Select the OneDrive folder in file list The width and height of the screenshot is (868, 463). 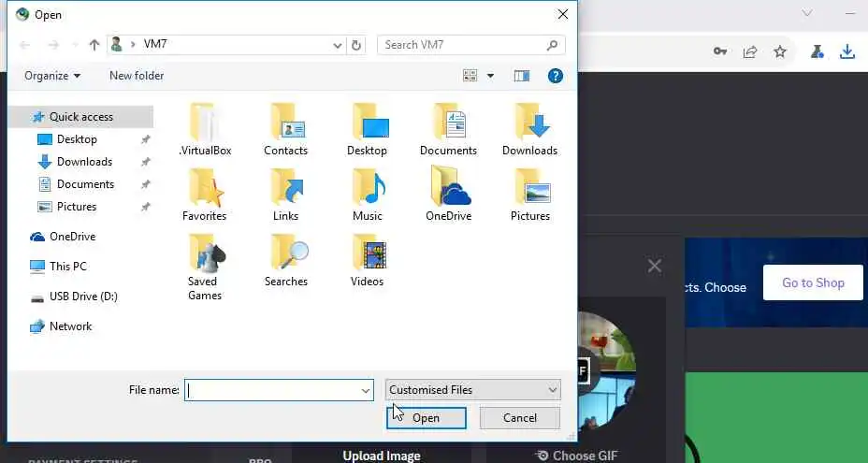tap(448, 195)
